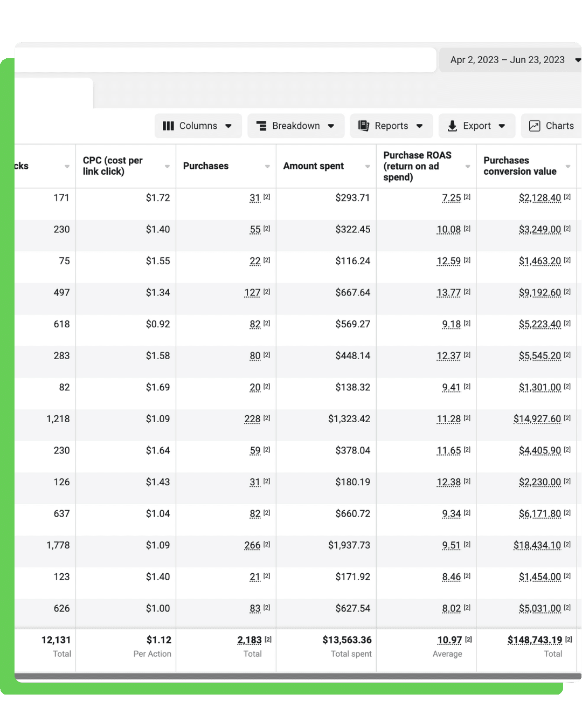
Task: Click footnote [2] beside $148,743.19 total
Action: coord(569,639)
